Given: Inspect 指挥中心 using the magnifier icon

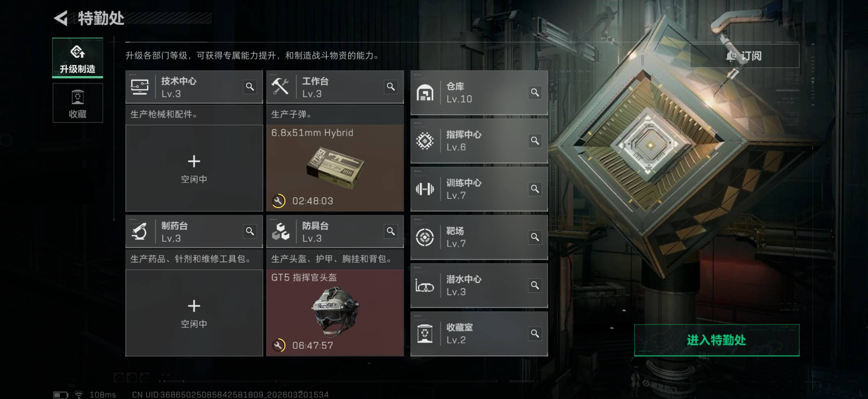Looking at the screenshot, I should (535, 140).
